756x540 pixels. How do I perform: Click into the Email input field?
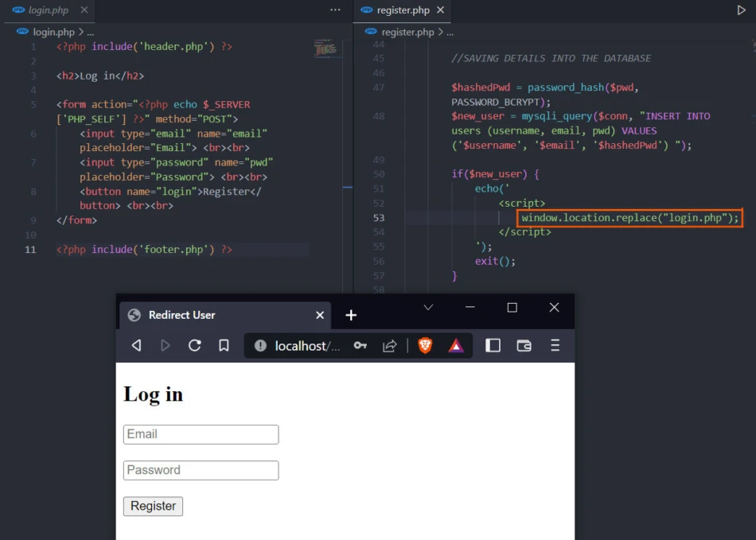201,434
